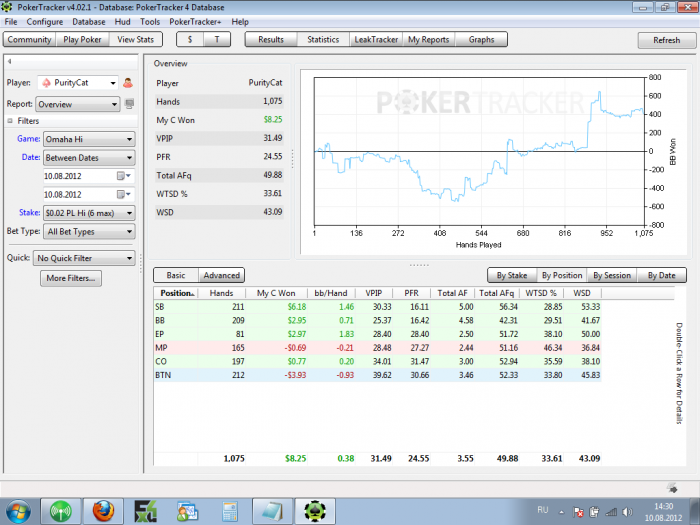700x525 pixels.
Task: Click the volume speaker tray icon
Action: 627,512
